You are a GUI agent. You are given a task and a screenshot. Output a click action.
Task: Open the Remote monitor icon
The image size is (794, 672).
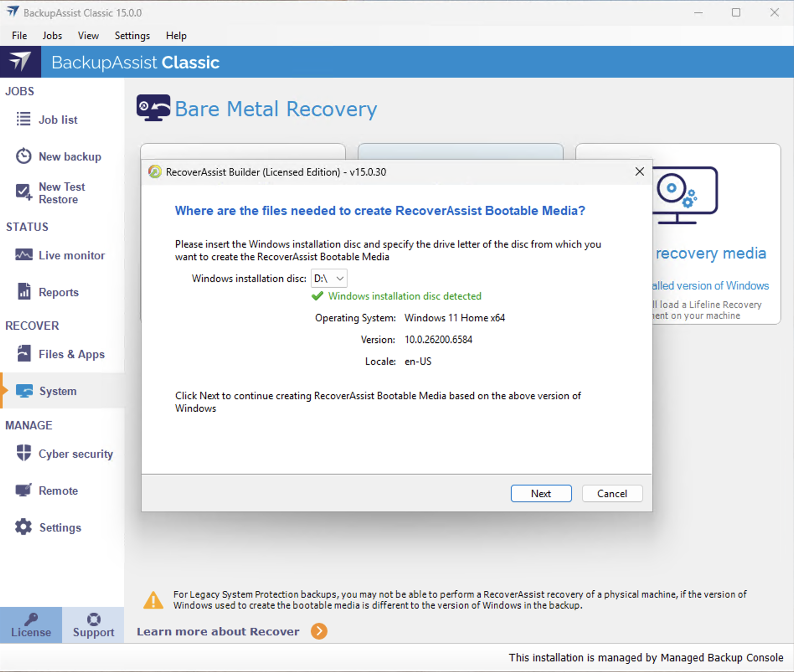23,490
